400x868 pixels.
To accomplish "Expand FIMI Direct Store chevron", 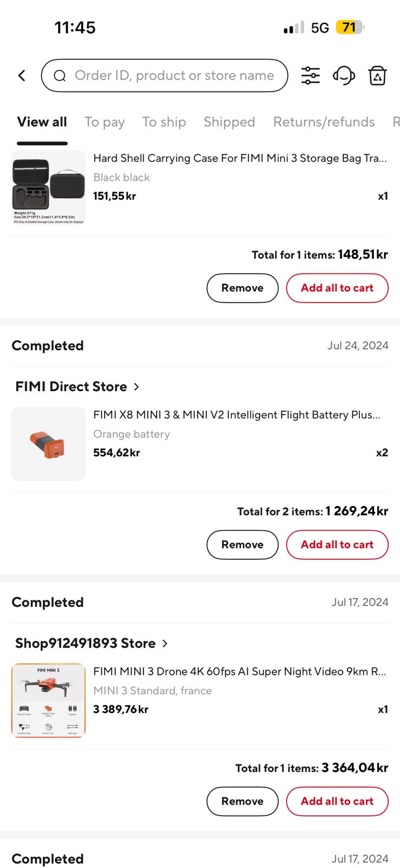I will tap(137, 387).
